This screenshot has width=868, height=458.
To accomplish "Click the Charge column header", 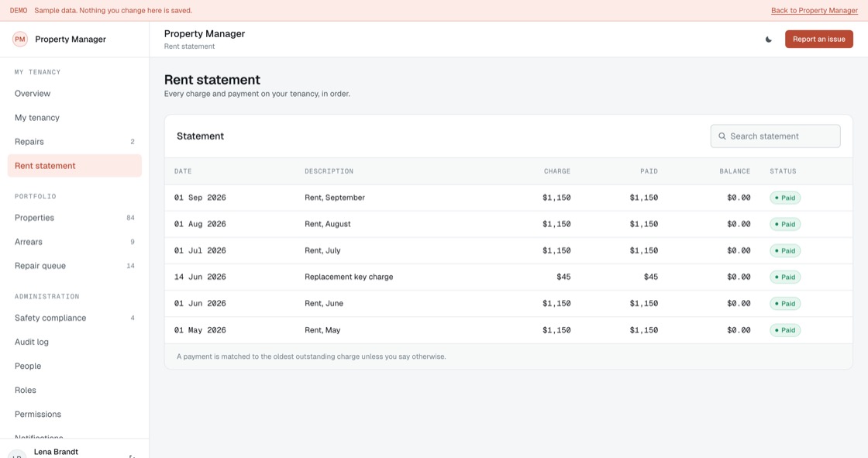I will coord(557,171).
